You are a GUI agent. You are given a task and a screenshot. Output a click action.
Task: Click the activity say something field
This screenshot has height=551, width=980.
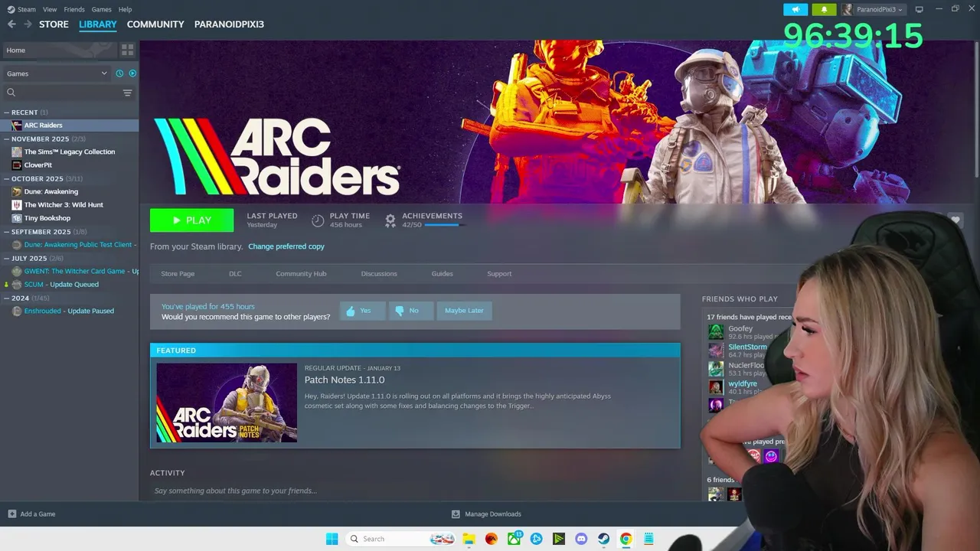(413, 491)
